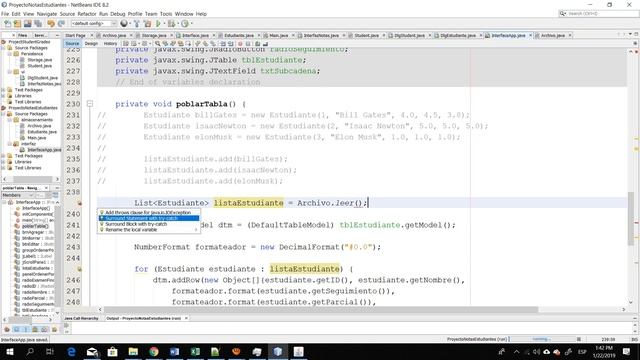Open the Source menu in the menu bar
Screen dimensions: 640x360
tap(67, 14)
